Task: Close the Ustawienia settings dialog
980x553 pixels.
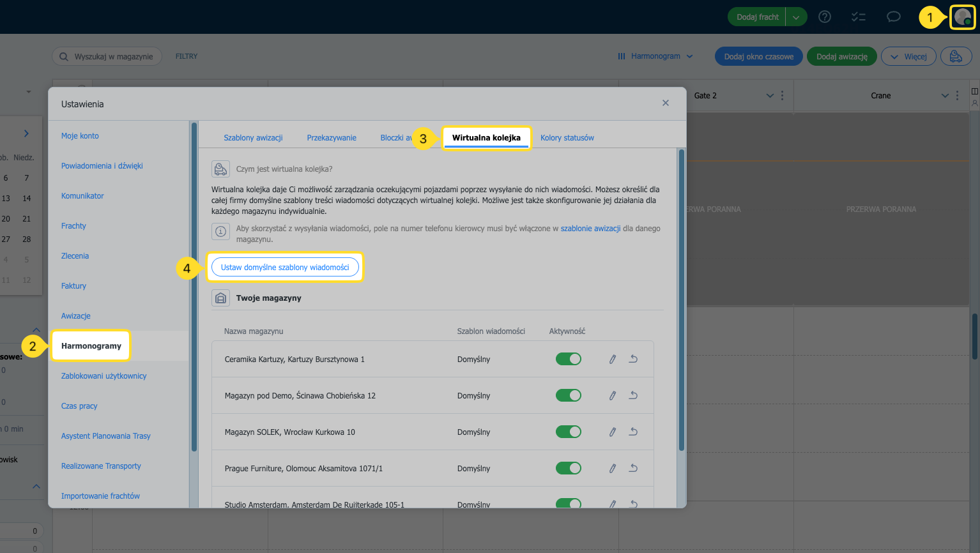Action: 666,103
